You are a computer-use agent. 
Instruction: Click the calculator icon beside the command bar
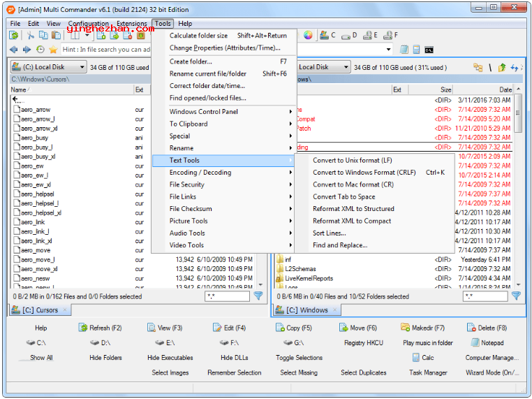[x=416, y=50]
